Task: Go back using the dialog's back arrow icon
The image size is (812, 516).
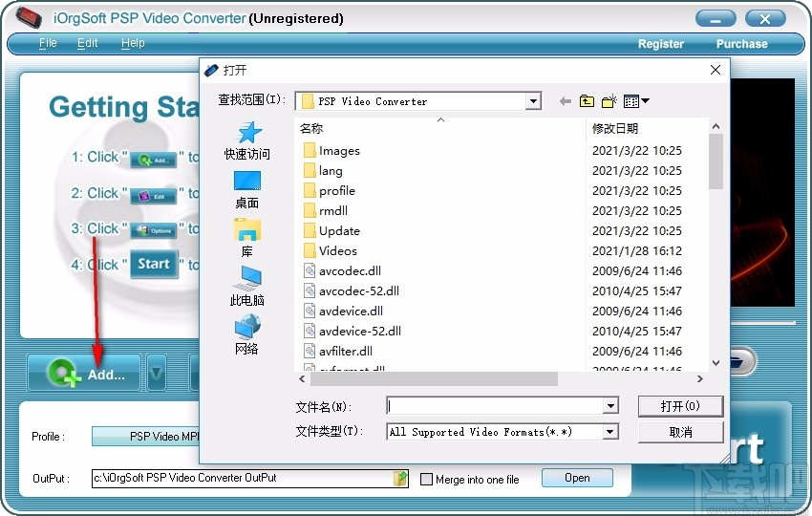Action: pyautogui.click(x=565, y=101)
